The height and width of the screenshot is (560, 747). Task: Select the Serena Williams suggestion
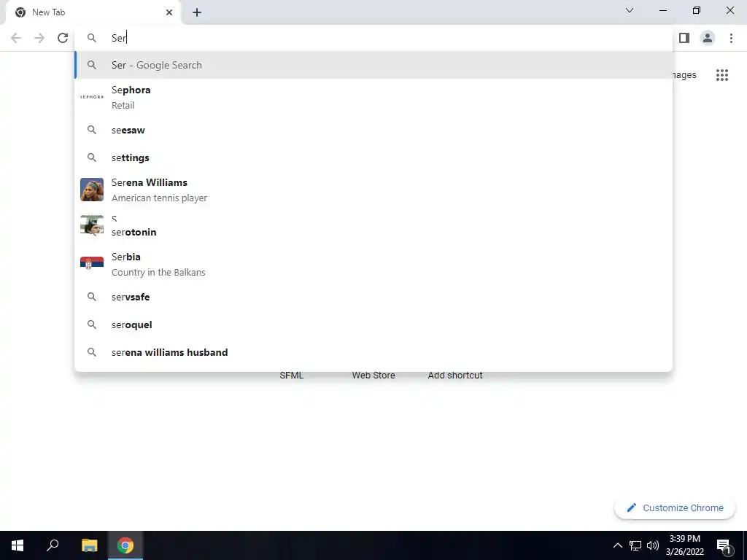(x=373, y=190)
